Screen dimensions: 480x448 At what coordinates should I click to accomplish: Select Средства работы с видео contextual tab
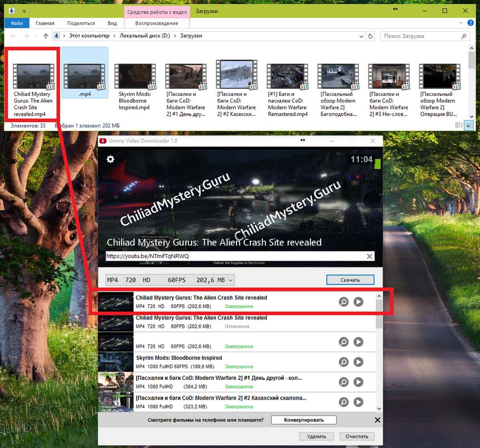157,12
